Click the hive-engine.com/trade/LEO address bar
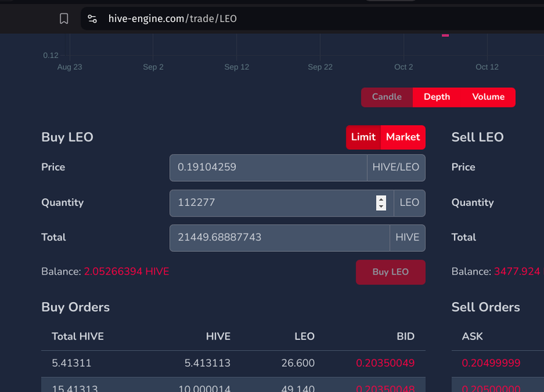The image size is (544, 392). click(172, 18)
